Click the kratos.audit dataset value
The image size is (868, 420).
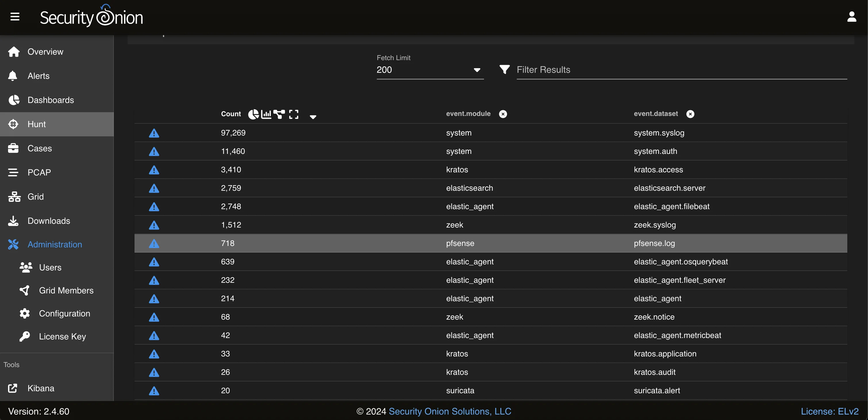click(x=654, y=372)
